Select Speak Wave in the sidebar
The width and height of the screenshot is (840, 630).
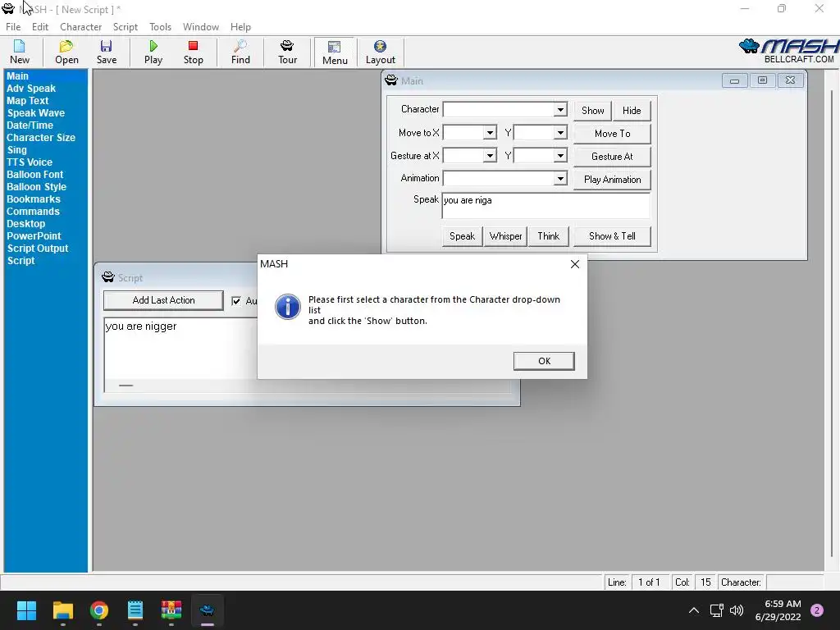(x=36, y=113)
